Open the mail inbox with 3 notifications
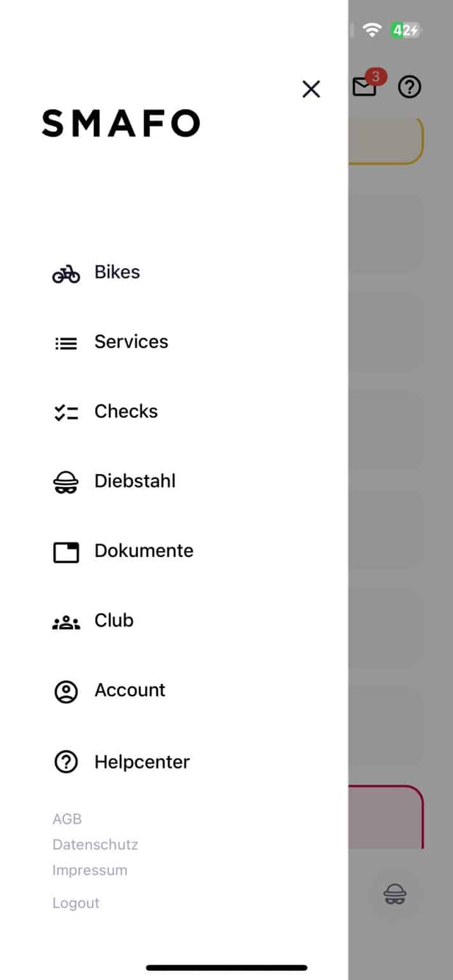The height and width of the screenshot is (980, 453). [365, 87]
